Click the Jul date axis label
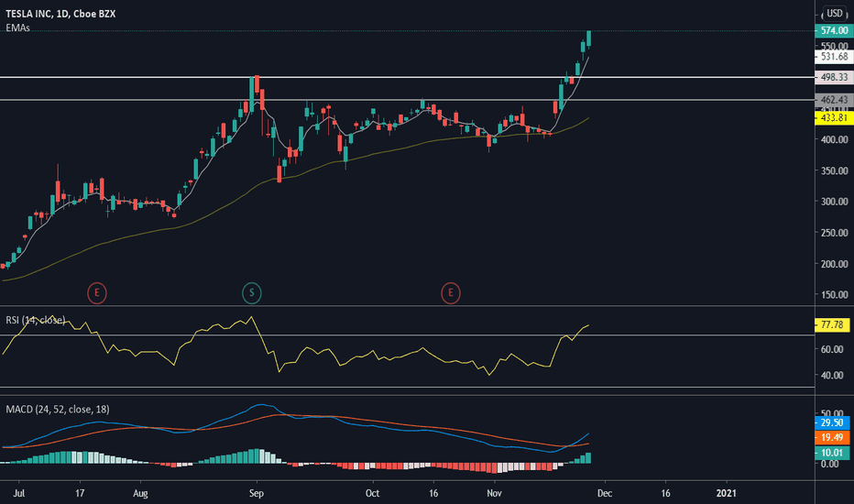Screen dimensions: 854x504 coord(18,493)
